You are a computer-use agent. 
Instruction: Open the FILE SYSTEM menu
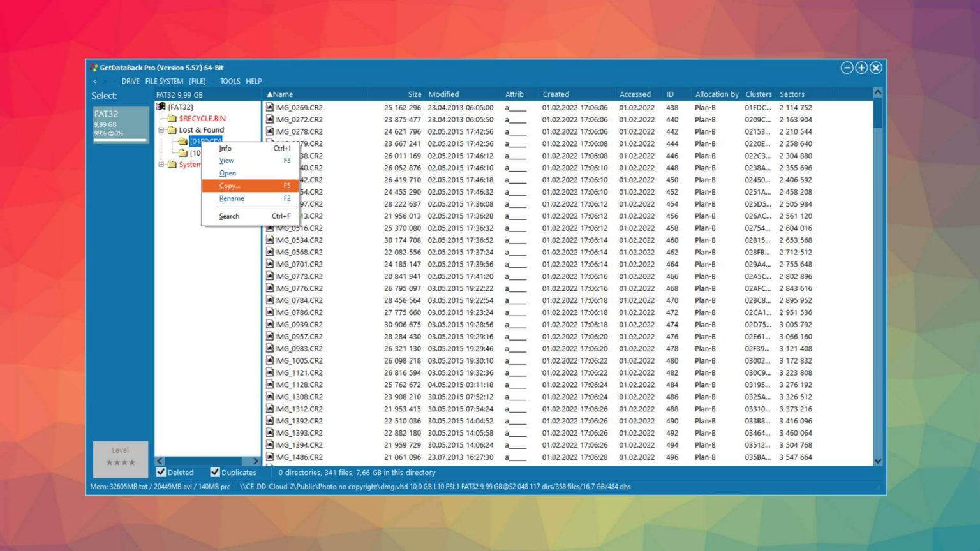click(x=165, y=81)
